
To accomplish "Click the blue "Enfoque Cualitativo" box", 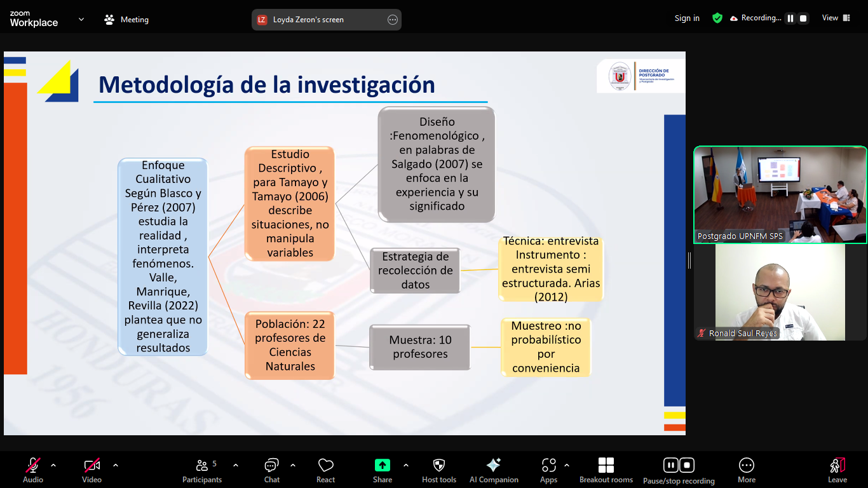I will coord(163,257).
